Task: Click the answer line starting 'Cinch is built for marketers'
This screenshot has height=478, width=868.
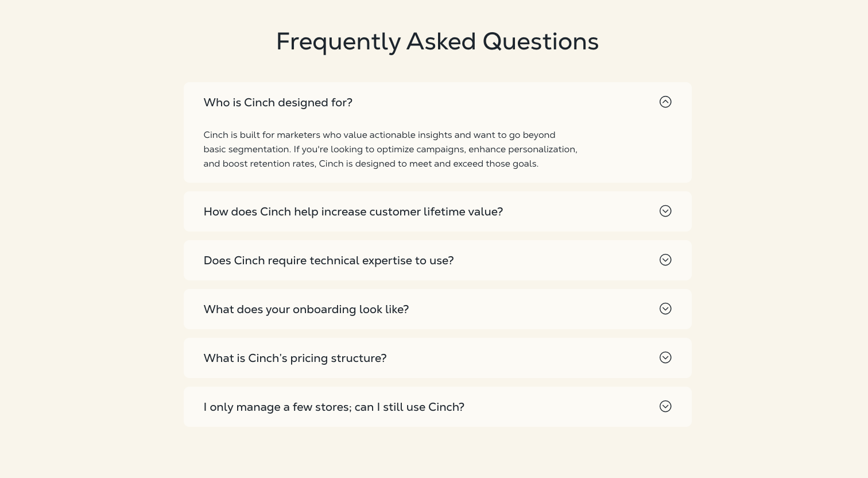Action: click(379, 135)
